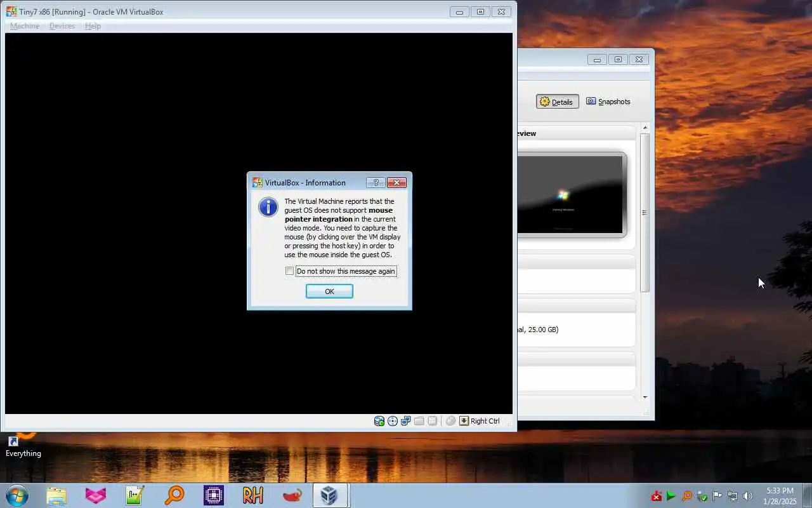The height and width of the screenshot is (508, 812).
Task: Open the purple CPU chip app
Action: 213,495
